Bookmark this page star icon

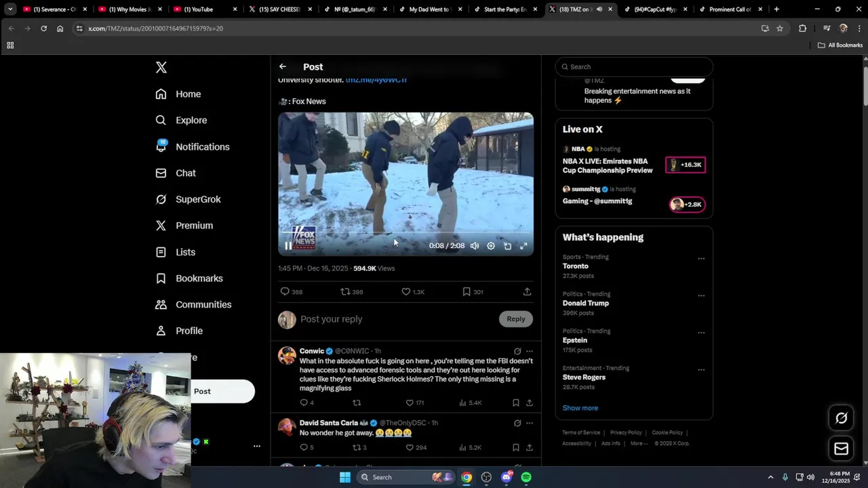click(780, 28)
